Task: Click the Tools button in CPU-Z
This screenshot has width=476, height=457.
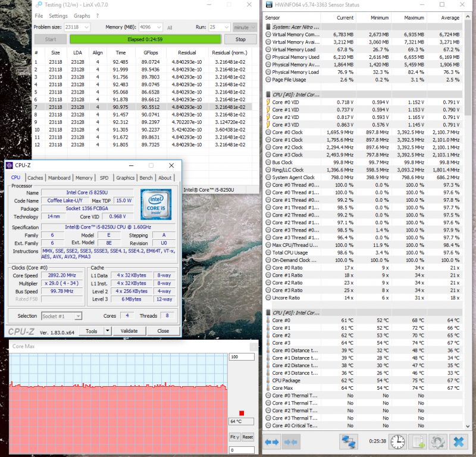Action: click(92, 331)
